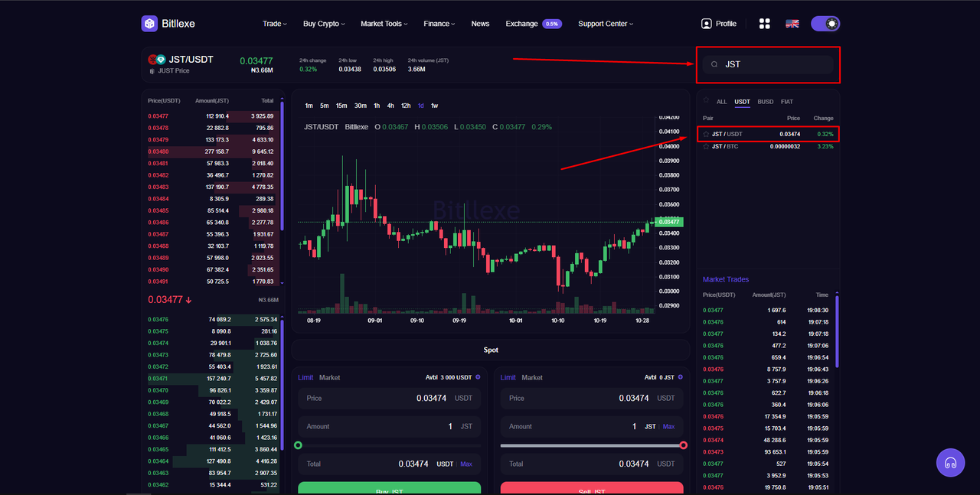Open the headset support chat button
This screenshot has width=980, height=495.
(950, 463)
